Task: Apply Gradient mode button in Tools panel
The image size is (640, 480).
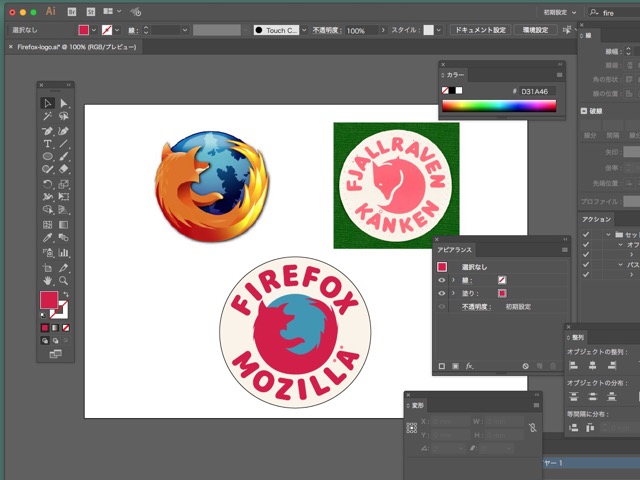Action: (55, 328)
